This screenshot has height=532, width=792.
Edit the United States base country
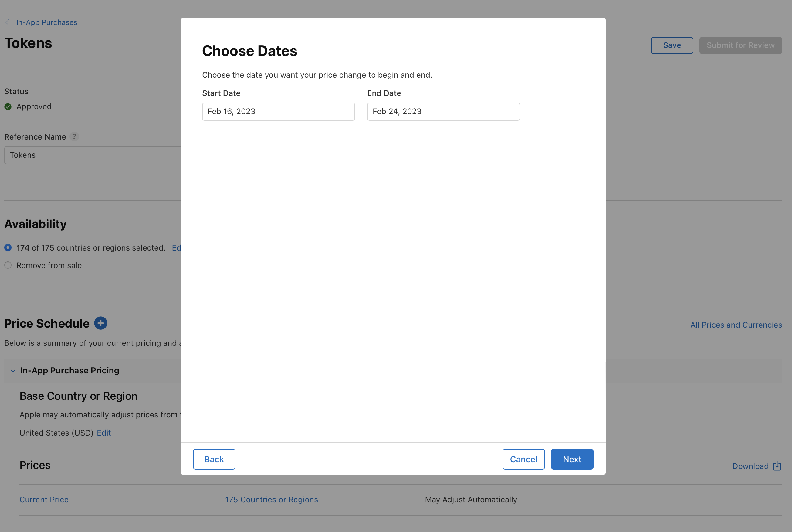tap(104, 433)
